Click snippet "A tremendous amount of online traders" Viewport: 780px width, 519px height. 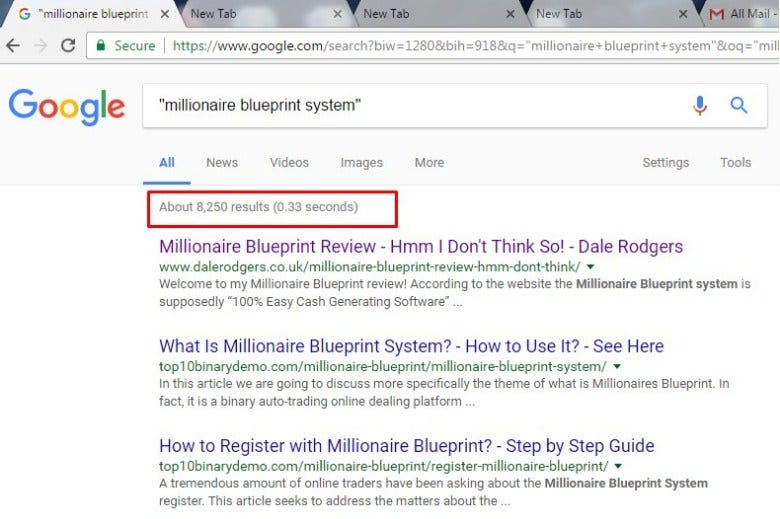pyautogui.click(x=271, y=483)
